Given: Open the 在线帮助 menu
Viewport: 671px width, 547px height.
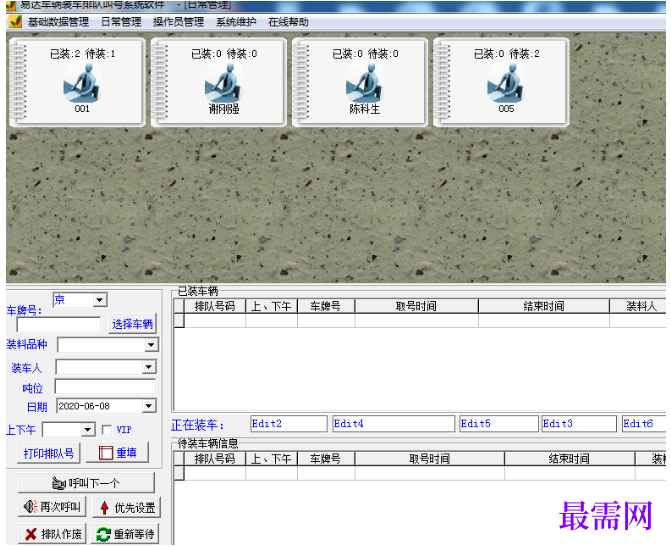Looking at the screenshot, I should tap(288, 22).
